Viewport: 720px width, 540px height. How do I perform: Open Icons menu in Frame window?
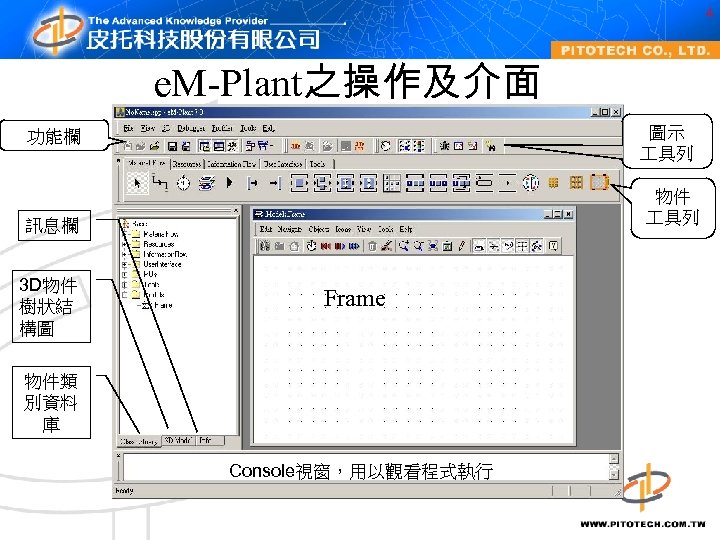click(x=343, y=229)
